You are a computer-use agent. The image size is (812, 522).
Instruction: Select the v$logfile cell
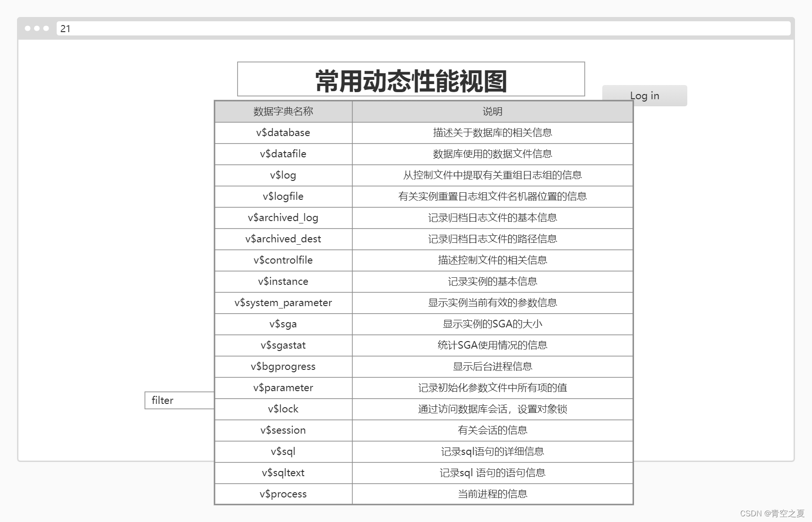(x=283, y=197)
